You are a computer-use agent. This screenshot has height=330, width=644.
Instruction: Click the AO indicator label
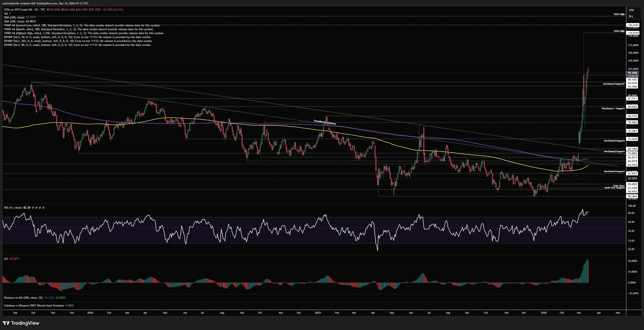(x=6, y=259)
